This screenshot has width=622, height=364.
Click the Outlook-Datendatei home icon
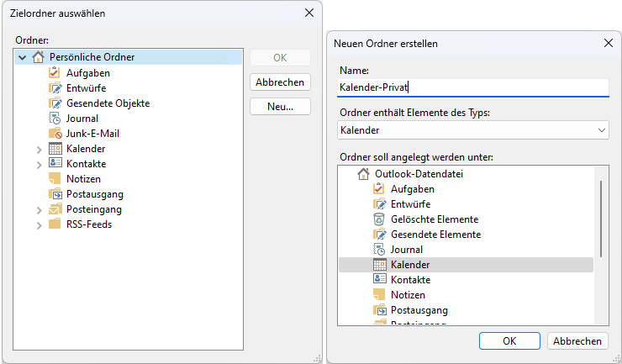pos(363,174)
